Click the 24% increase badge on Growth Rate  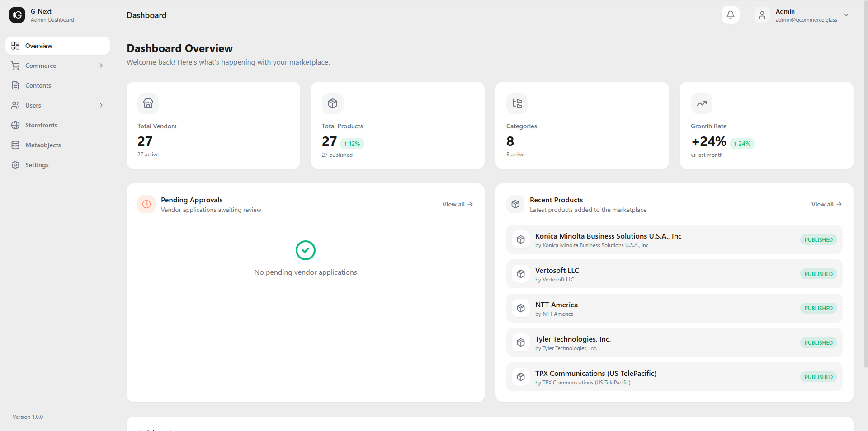[x=742, y=144]
